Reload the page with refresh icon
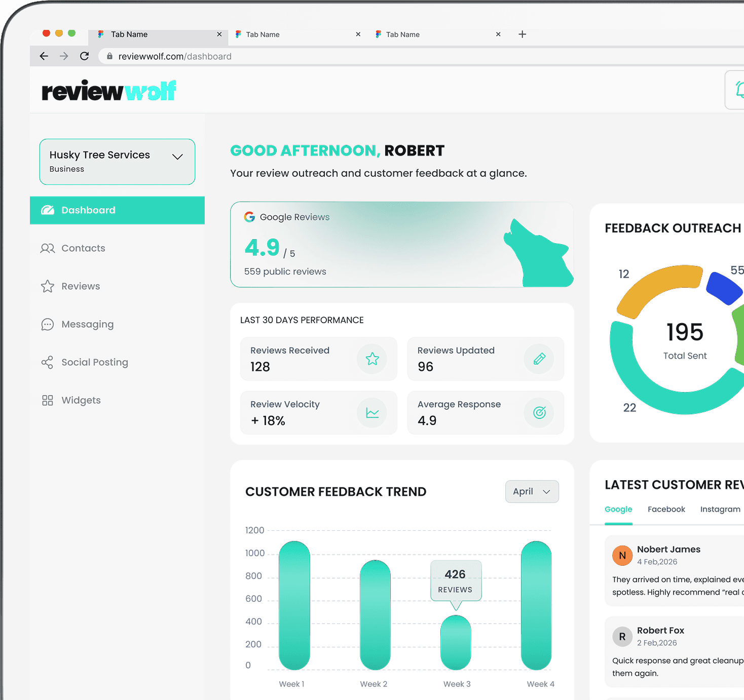This screenshot has height=700, width=744. pos(85,56)
